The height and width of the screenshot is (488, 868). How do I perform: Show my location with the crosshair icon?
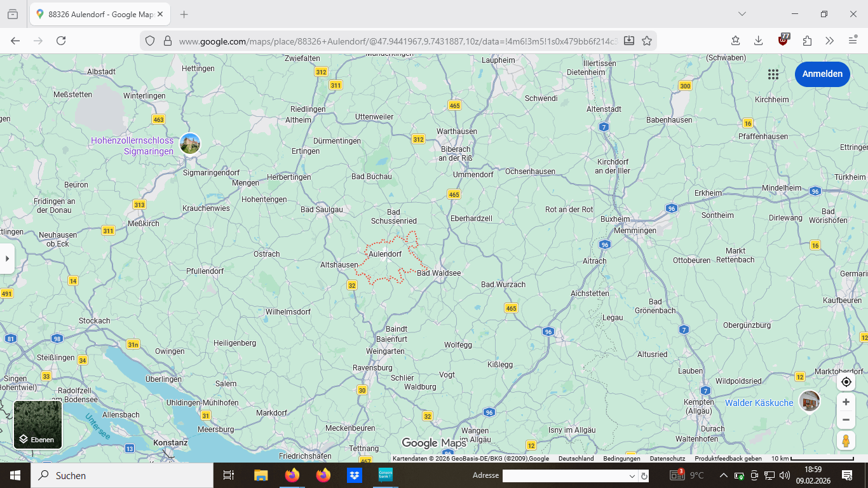click(846, 382)
